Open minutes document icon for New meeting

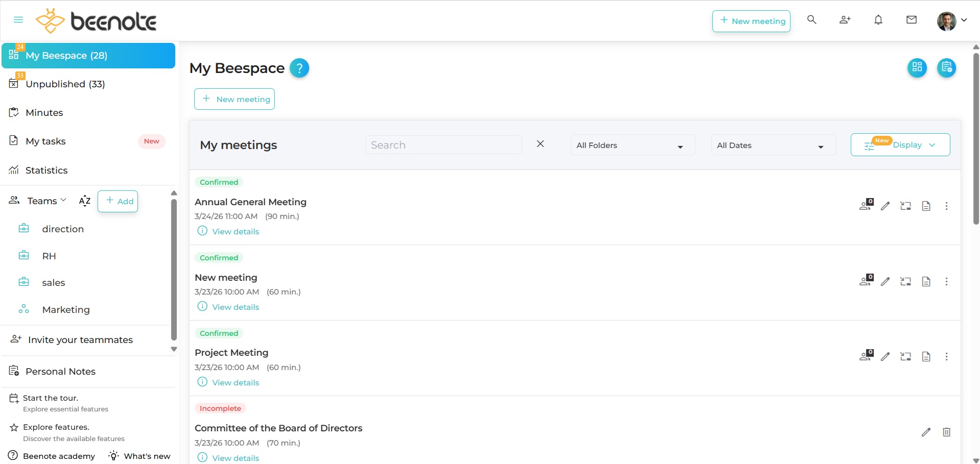(926, 281)
